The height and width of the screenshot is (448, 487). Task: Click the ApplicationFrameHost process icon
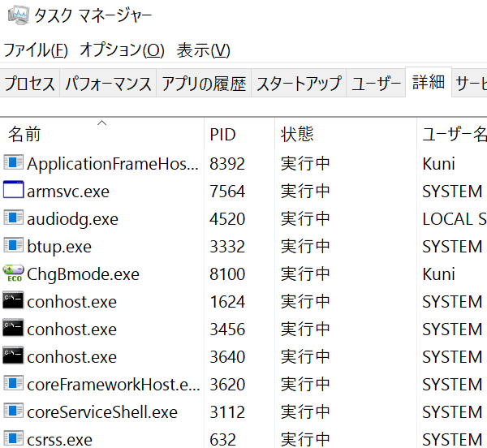(x=13, y=162)
